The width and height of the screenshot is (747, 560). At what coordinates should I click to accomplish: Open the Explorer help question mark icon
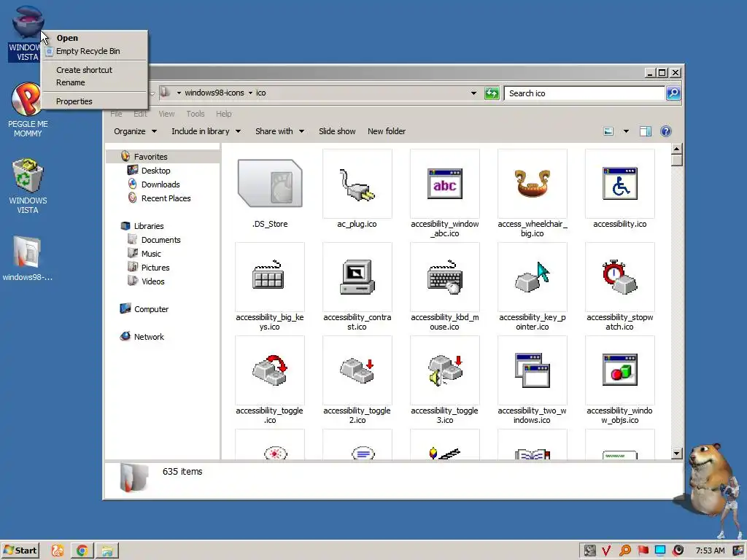click(666, 131)
